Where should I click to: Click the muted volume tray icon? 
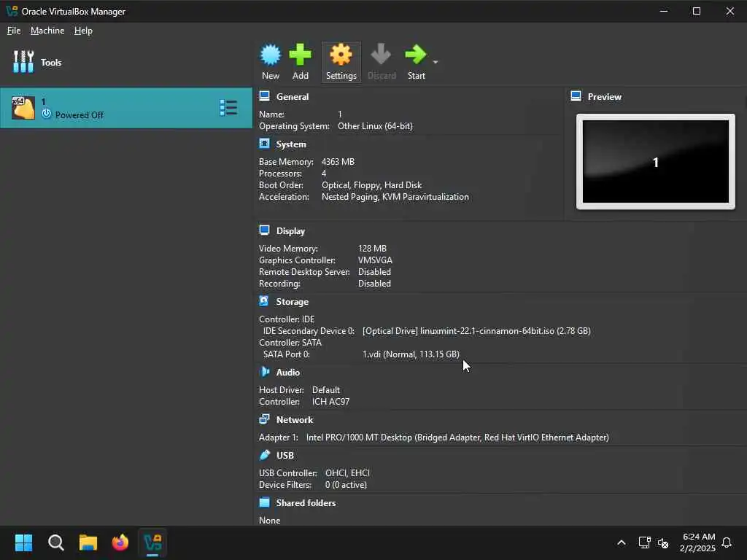[663, 542]
